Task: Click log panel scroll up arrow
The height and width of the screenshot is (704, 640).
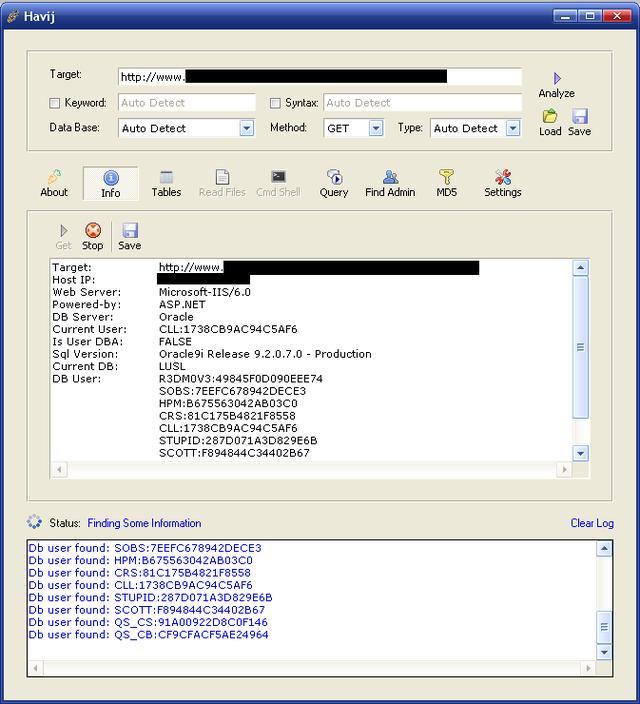Action: [604, 549]
